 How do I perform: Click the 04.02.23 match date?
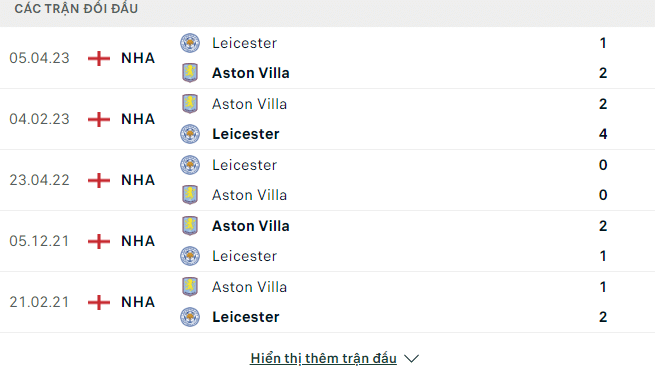(39, 119)
